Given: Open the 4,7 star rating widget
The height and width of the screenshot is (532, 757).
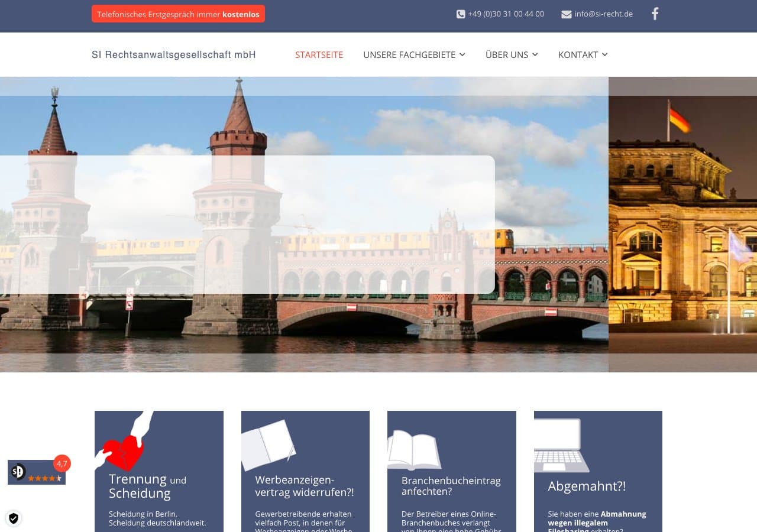Looking at the screenshot, I should click(x=37, y=472).
